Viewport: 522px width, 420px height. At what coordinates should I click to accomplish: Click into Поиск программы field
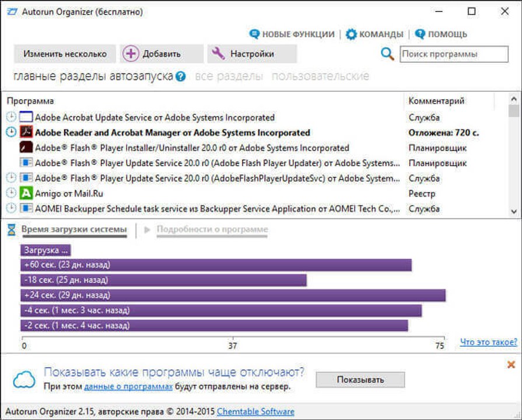tap(454, 54)
